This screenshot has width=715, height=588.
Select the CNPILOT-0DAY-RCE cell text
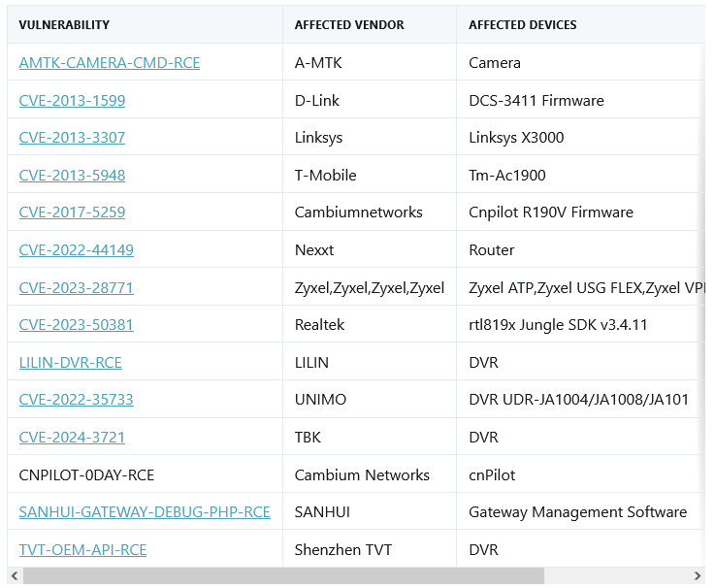point(86,475)
